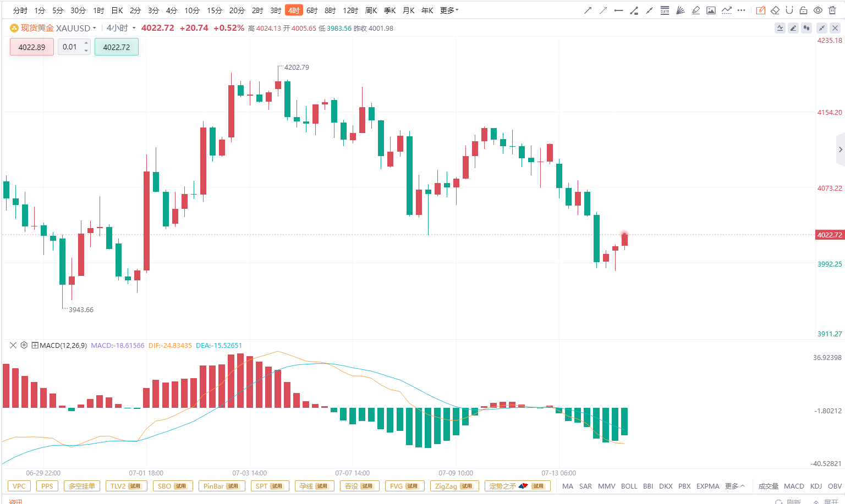Select the Gann fan lines tool
Image resolution: width=845 pixels, height=504 pixels.
pos(681,10)
